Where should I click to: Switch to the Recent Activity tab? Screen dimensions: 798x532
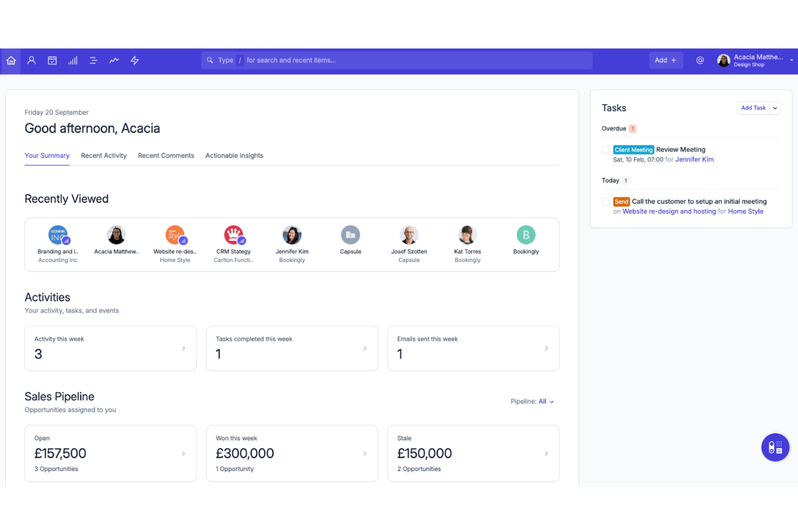point(104,156)
